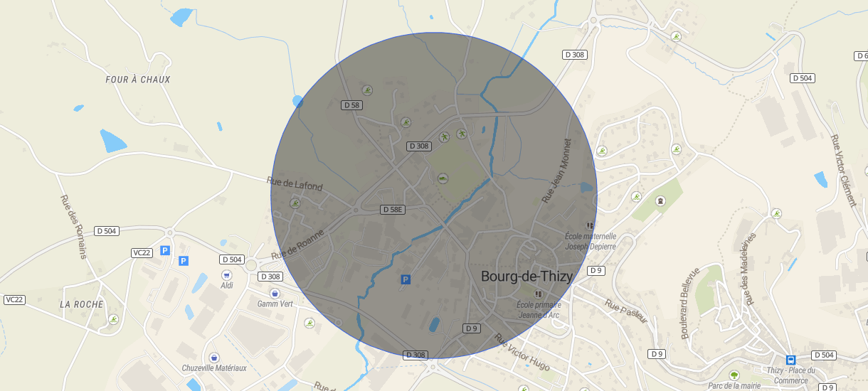Click the bus stop icon at Thizy - Place du Commerce
This screenshot has width=868, height=391.
pyautogui.click(x=790, y=360)
